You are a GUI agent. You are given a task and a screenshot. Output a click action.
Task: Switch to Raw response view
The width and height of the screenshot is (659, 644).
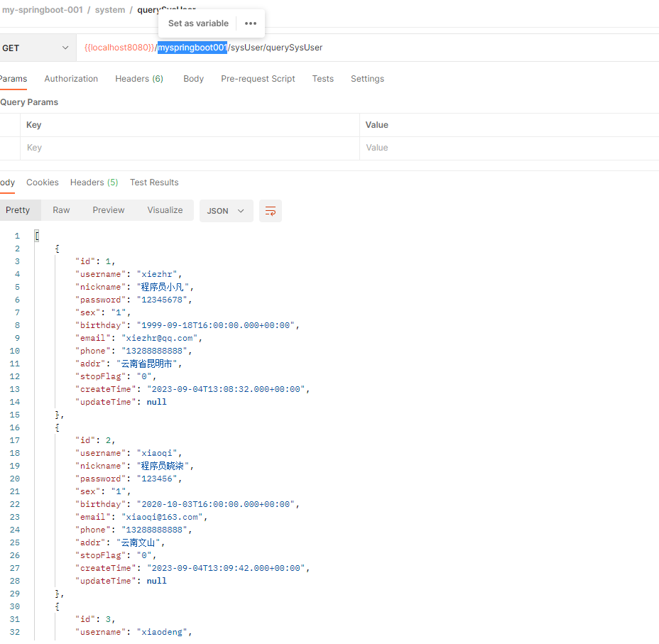[61, 210]
